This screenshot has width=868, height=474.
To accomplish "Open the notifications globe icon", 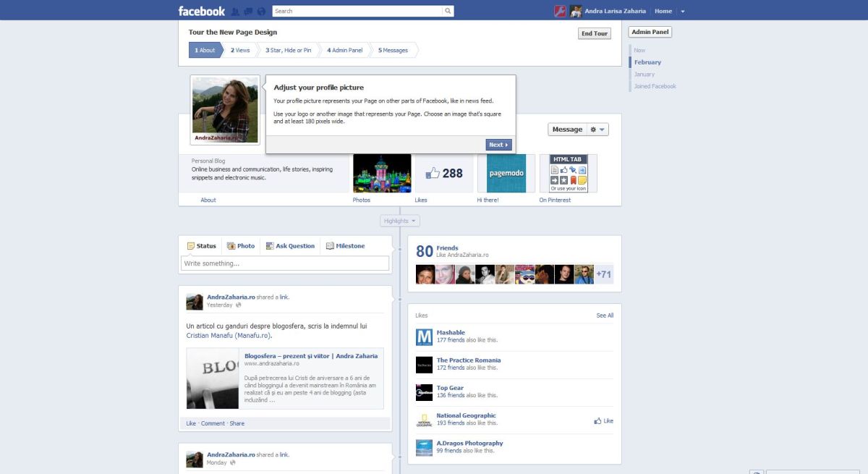I will pos(261,12).
